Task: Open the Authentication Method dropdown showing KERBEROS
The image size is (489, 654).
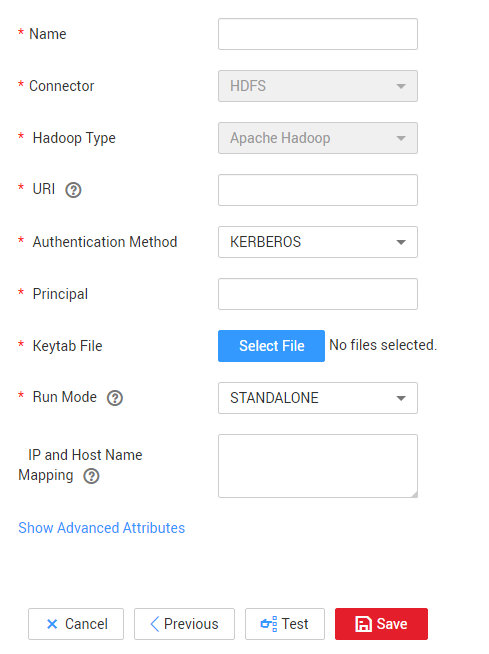Action: 318,242
